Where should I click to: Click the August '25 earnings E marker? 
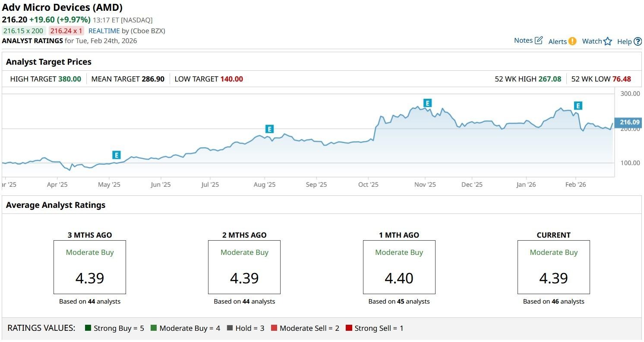pos(269,129)
